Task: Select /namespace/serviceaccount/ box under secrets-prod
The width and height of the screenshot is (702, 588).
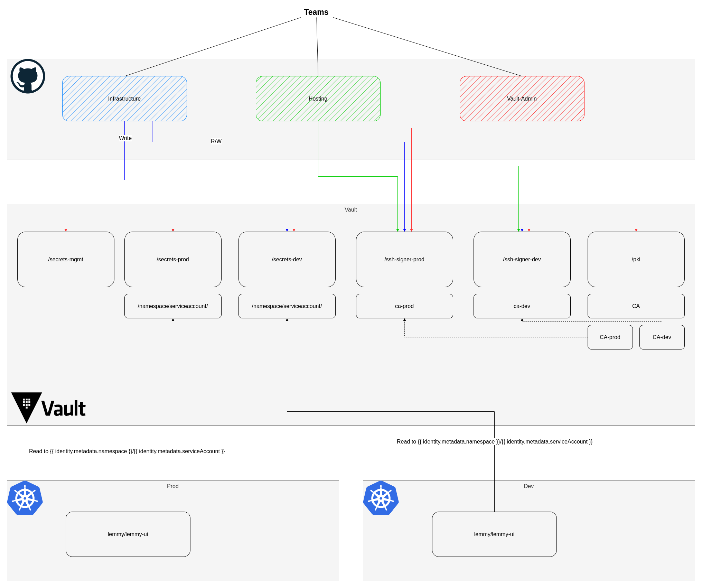Action: click(x=173, y=306)
